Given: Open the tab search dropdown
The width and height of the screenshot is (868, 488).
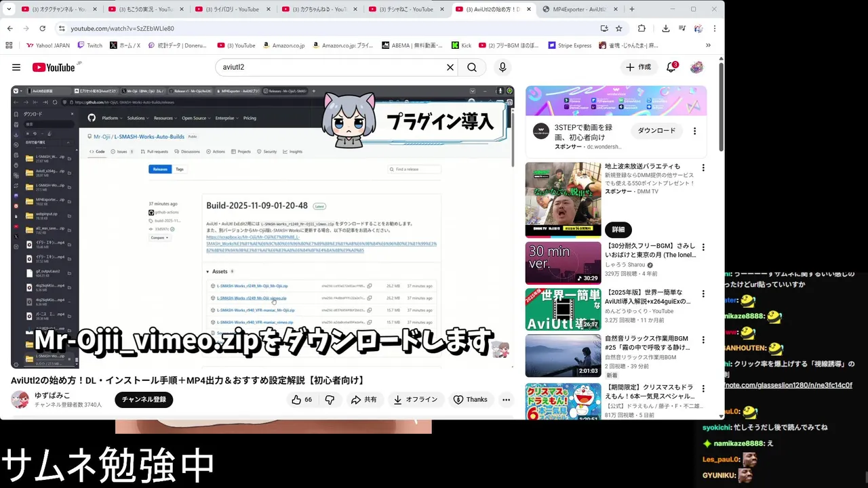Looking at the screenshot, I should click(x=9, y=9).
